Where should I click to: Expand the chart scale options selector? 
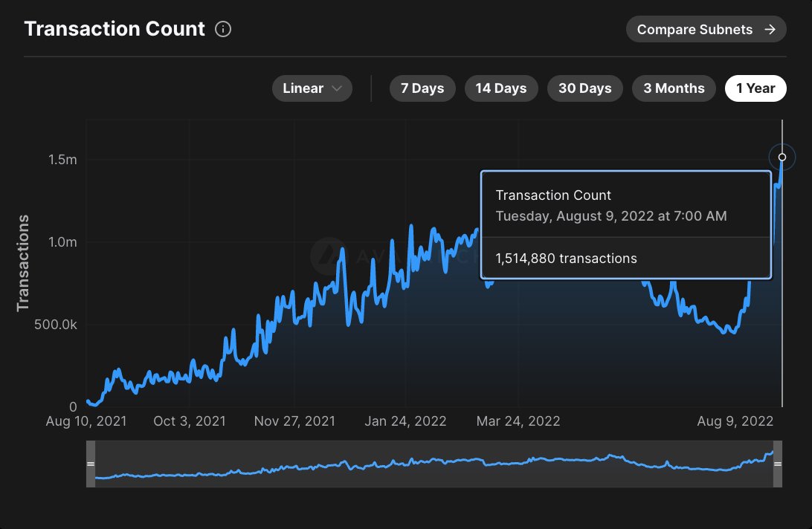[x=312, y=88]
